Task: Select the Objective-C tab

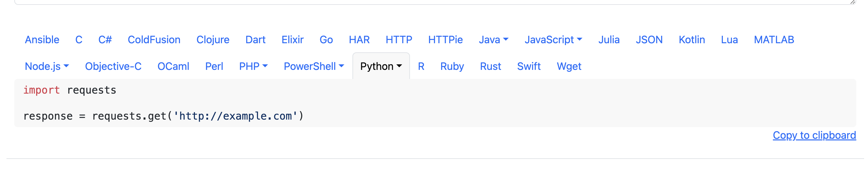Action: click(113, 66)
